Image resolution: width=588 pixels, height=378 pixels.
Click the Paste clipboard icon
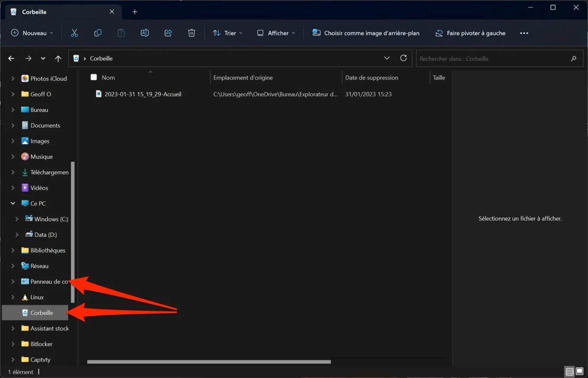point(121,33)
